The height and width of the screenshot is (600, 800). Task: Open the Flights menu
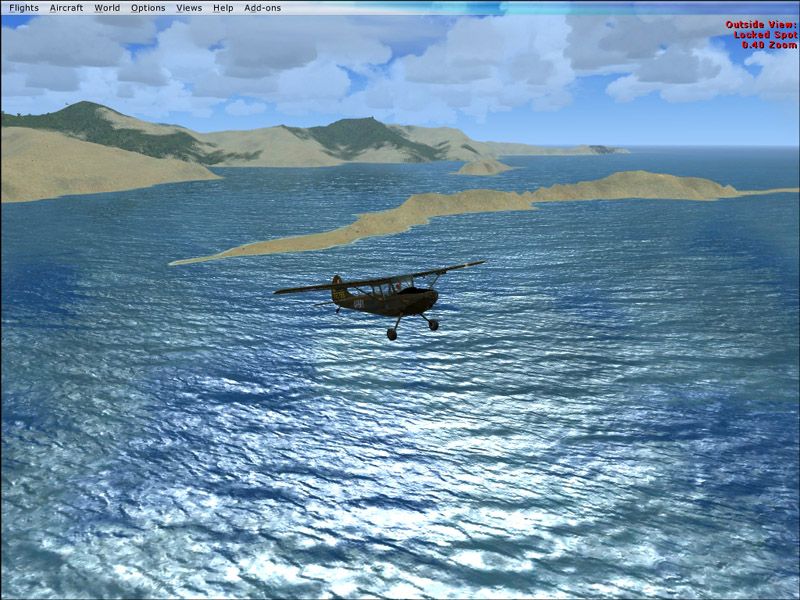point(23,8)
